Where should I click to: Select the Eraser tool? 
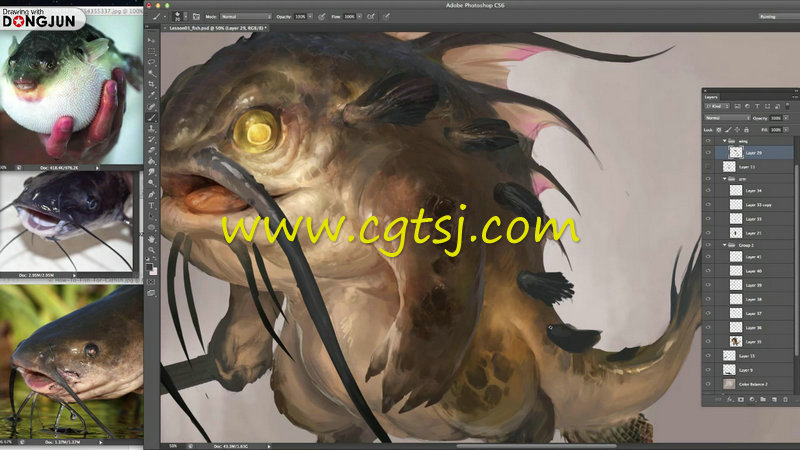[152, 150]
